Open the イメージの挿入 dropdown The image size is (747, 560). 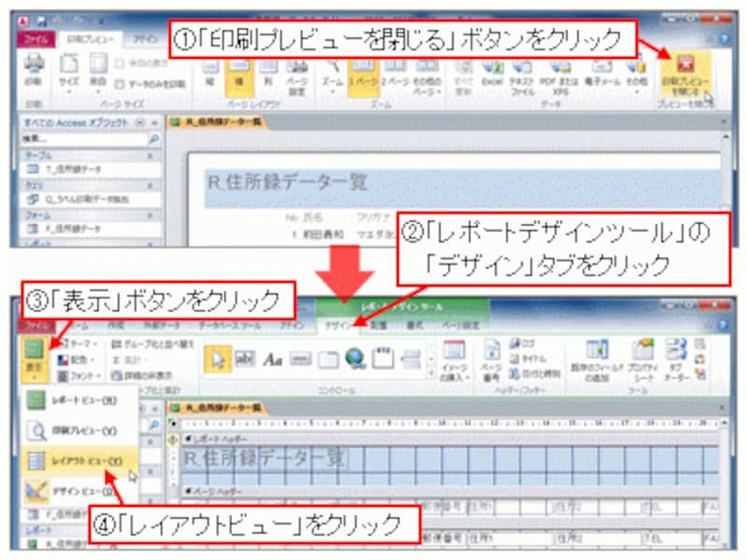point(455,361)
